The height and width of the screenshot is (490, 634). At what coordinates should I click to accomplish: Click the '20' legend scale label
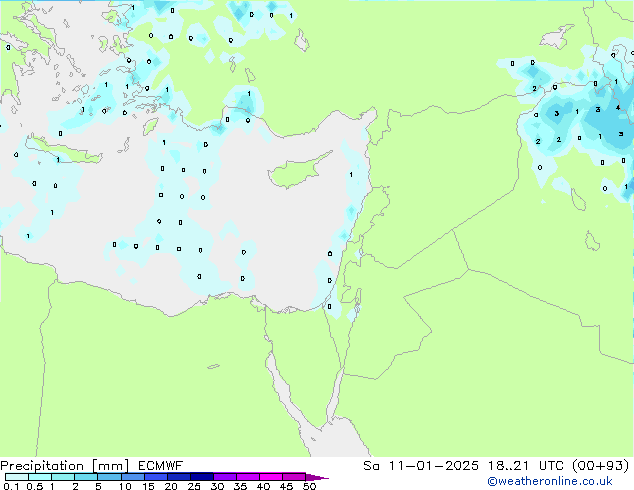coord(171,486)
